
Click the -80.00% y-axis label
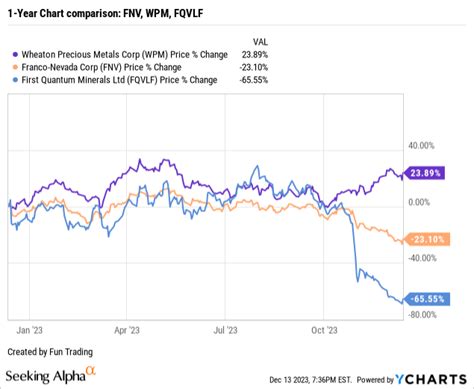tap(422, 315)
